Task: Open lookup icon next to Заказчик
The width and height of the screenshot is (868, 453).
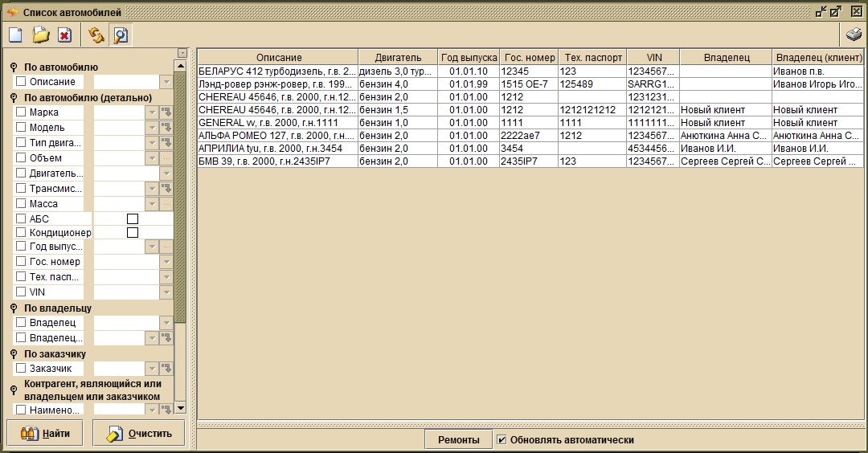Action: pos(166,369)
